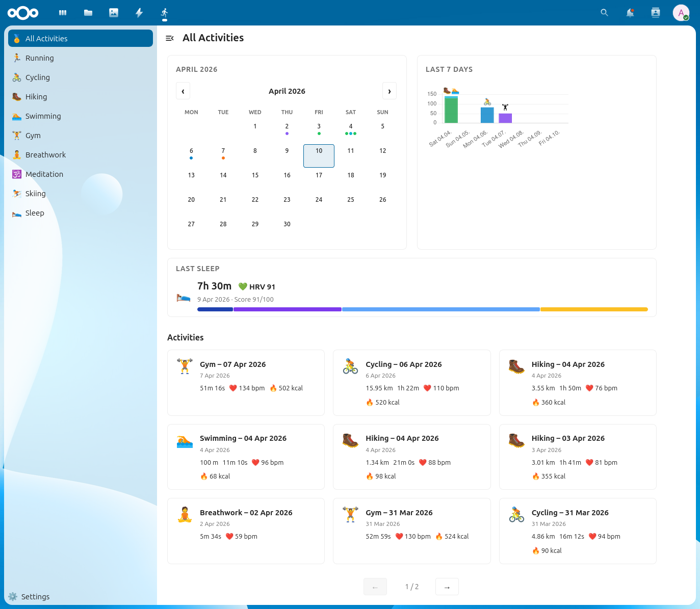Viewport: 700px width, 609px height.
Task: Open the Swimming section
Action: pos(44,116)
